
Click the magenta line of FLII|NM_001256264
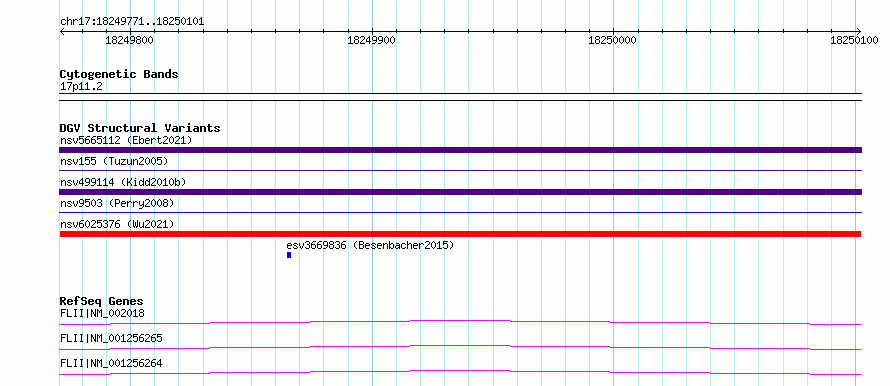point(460,372)
